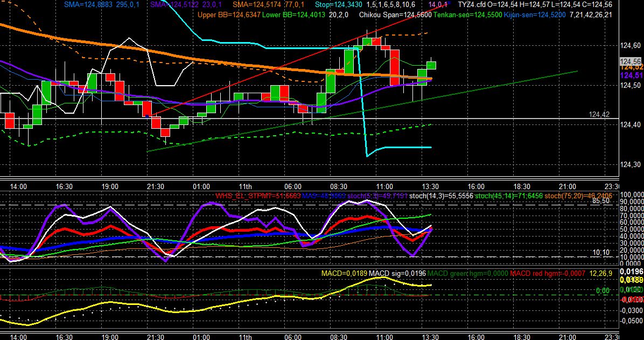
Task: Click the green 0,00 MACD zero-line label
Action: tap(603, 290)
